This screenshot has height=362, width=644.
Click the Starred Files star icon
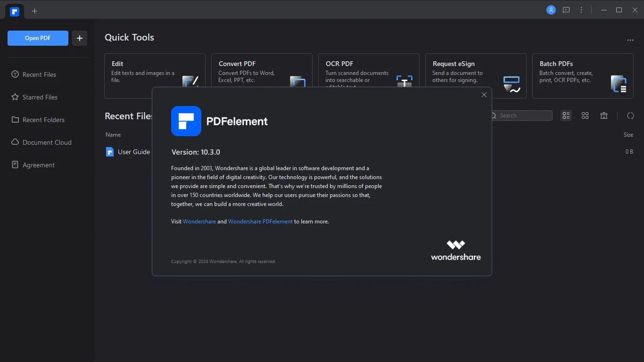click(15, 97)
